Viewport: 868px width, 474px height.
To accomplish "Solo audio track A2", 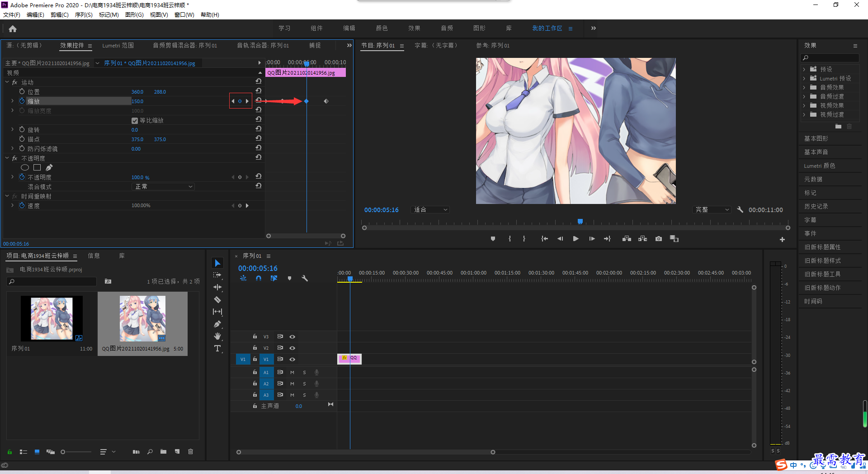I will (x=304, y=384).
